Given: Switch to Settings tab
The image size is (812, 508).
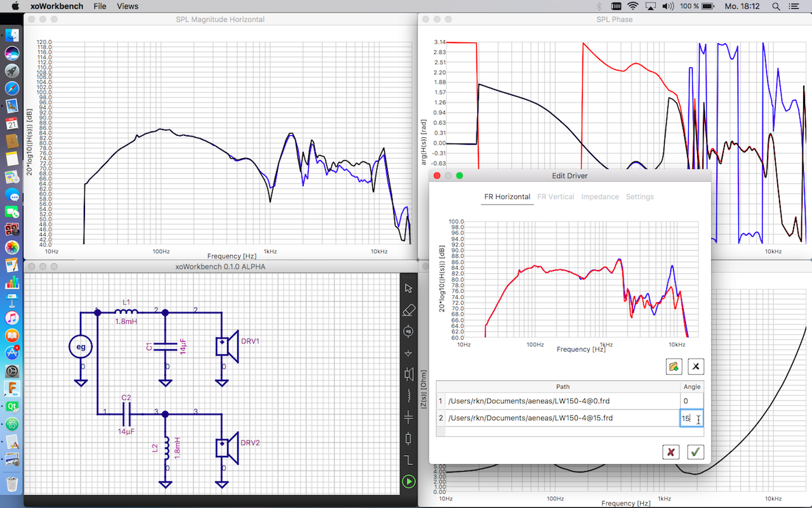Looking at the screenshot, I should coord(639,197).
